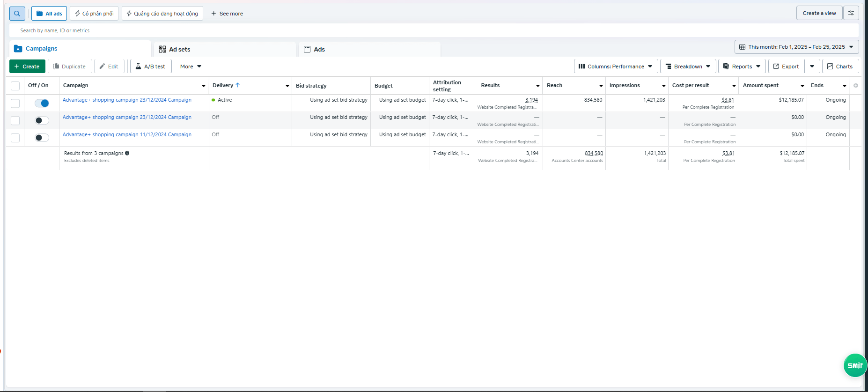Open the green Smit floating widget
The width and height of the screenshot is (868, 392).
click(855, 365)
